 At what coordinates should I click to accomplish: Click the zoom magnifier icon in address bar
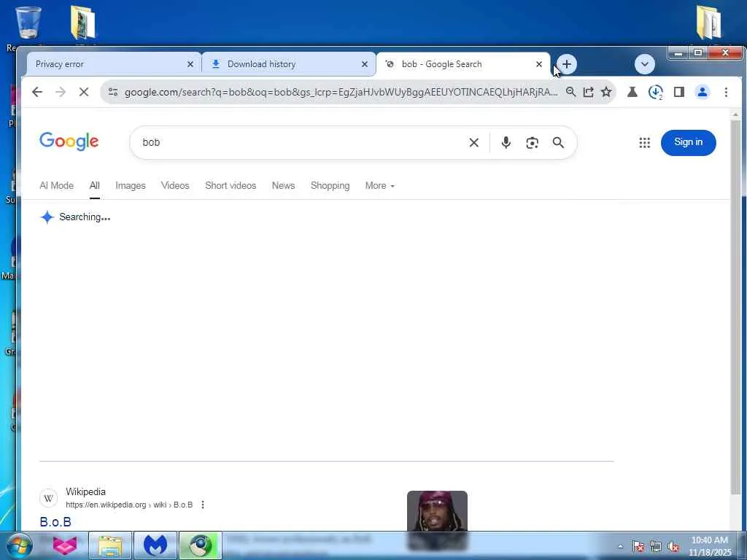tap(570, 92)
